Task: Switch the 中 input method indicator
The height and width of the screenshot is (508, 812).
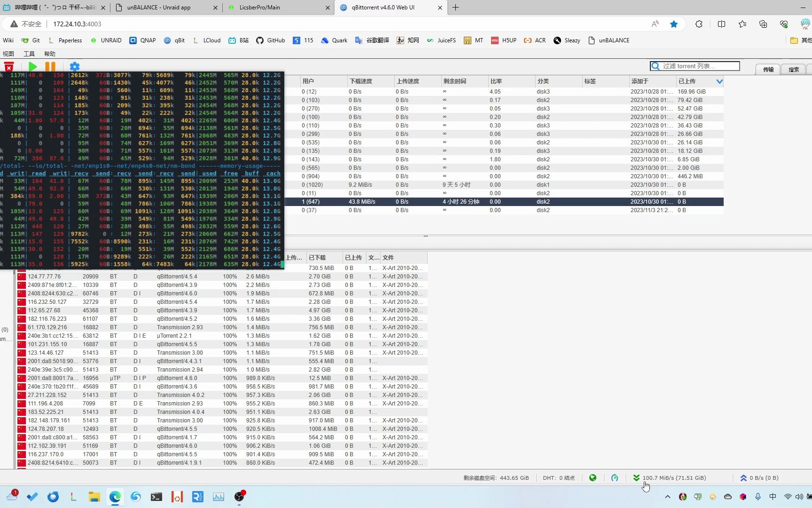Action: (x=773, y=497)
